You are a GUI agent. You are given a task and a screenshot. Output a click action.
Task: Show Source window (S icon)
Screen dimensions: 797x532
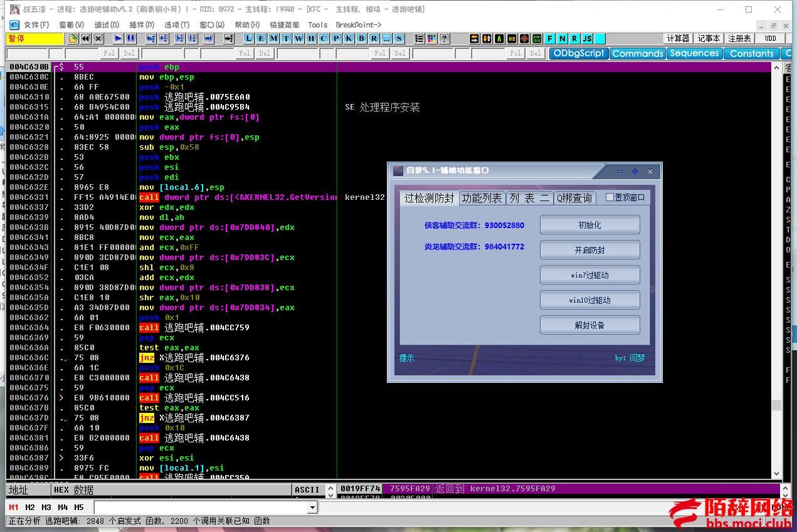(399, 38)
